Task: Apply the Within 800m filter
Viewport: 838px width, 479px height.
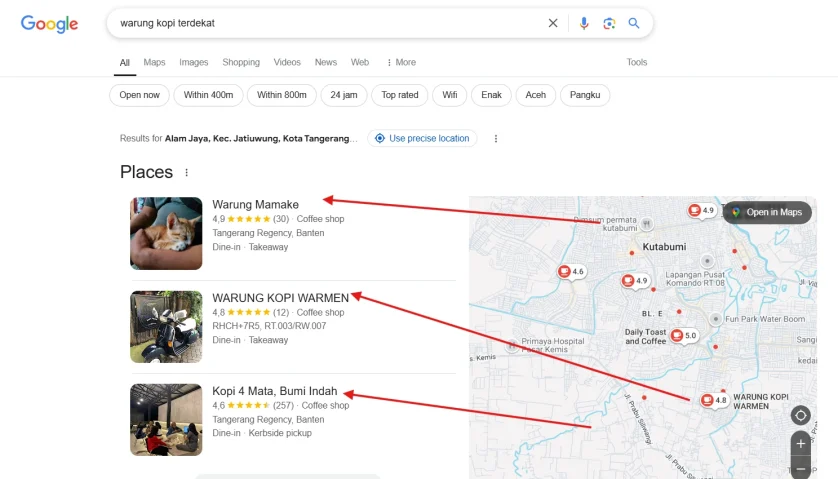Action: click(x=282, y=95)
